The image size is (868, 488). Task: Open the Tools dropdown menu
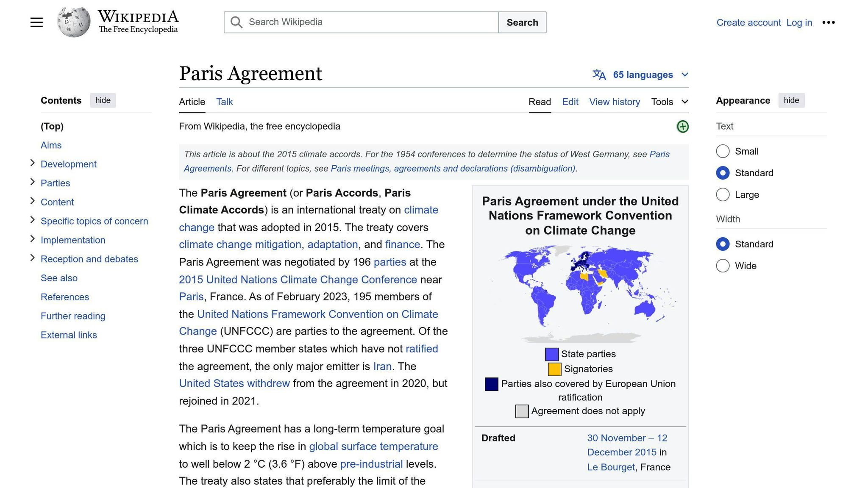[x=670, y=102]
